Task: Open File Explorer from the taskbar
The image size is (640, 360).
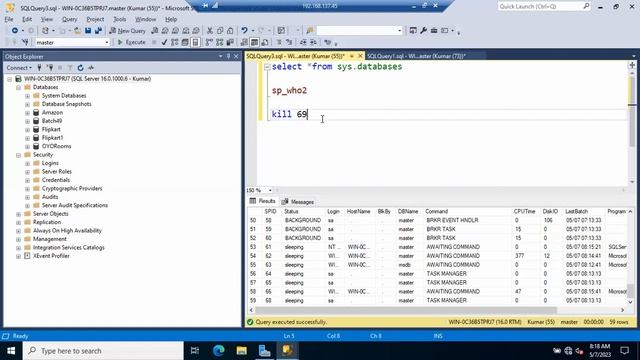Action: click(x=242, y=351)
